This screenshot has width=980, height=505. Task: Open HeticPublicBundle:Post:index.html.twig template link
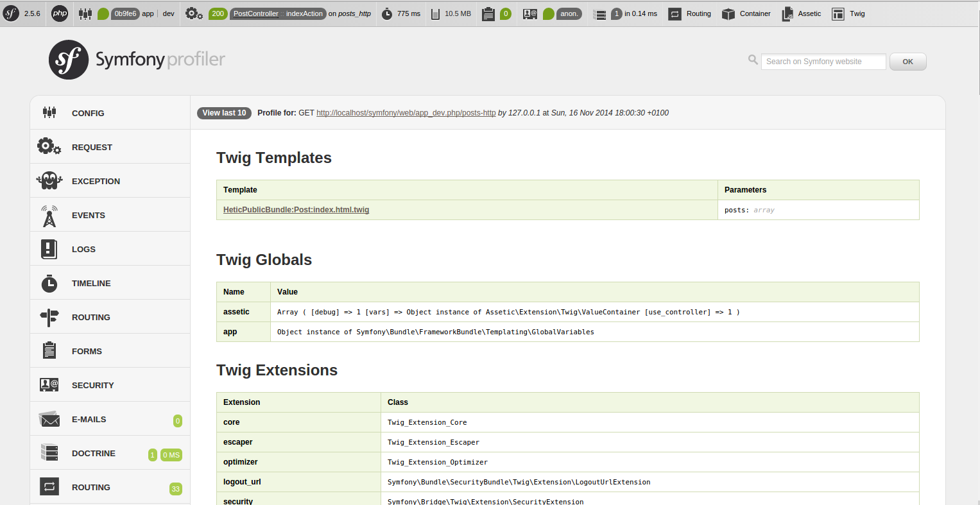click(296, 210)
